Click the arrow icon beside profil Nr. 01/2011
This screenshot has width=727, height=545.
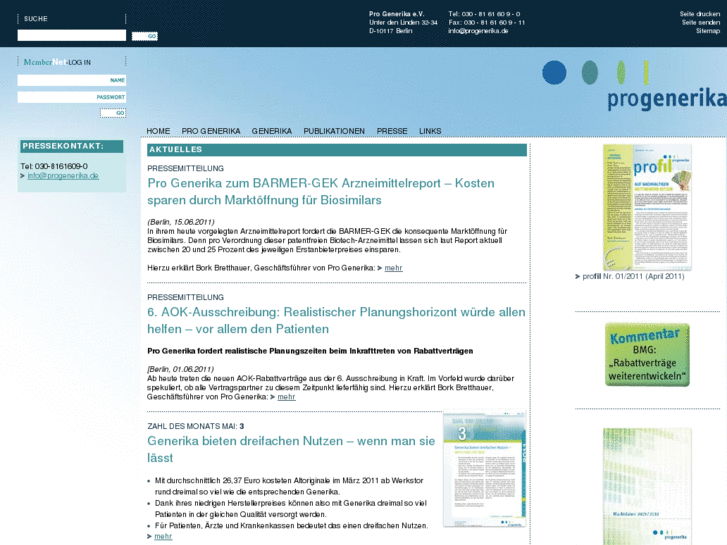[578, 276]
